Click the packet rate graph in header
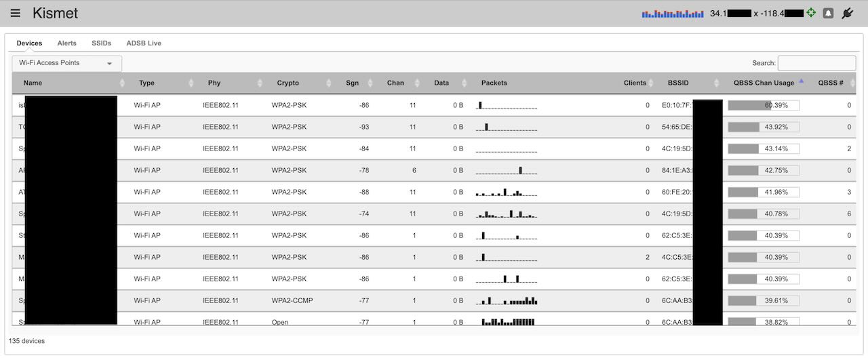The width and height of the screenshot is (868, 360). (x=673, y=13)
